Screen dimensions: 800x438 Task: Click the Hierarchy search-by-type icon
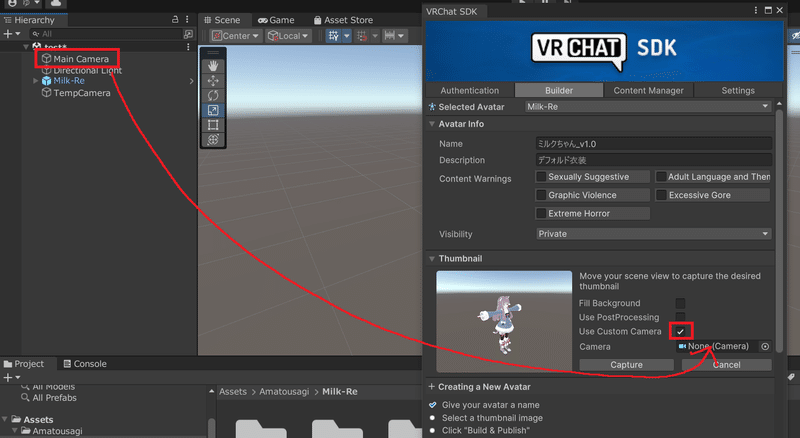click(188, 34)
